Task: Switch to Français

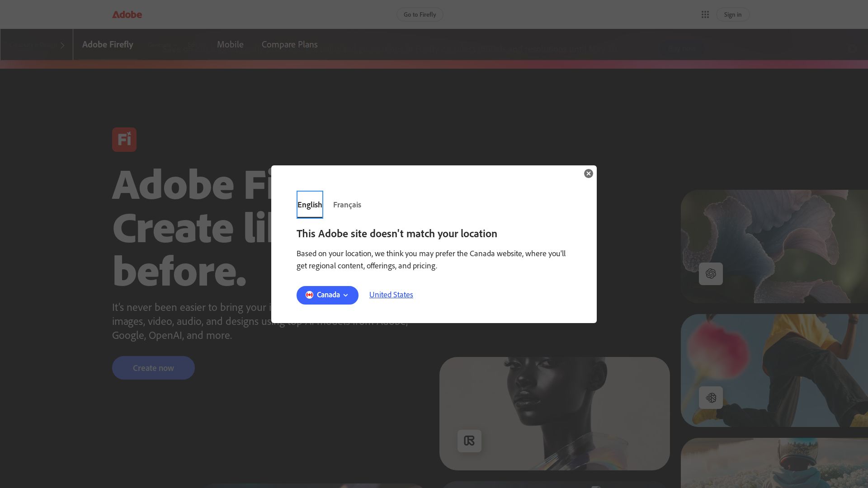Action: 347,205
